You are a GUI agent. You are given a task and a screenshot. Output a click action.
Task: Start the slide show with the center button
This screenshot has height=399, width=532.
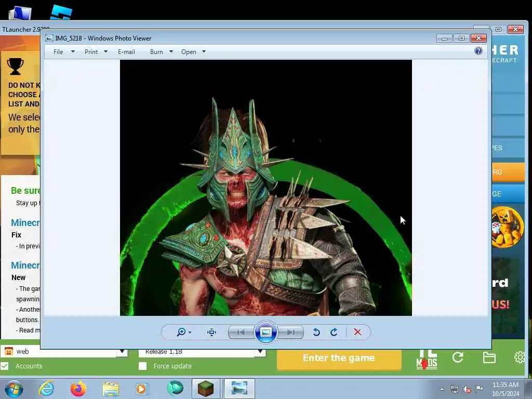[x=266, y=332]
